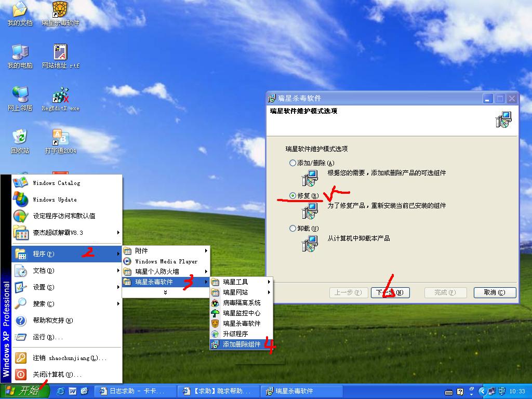This screenshot has width=532, height=399.
Task: Launch Word quick launch icon
Action: [73, 391]
